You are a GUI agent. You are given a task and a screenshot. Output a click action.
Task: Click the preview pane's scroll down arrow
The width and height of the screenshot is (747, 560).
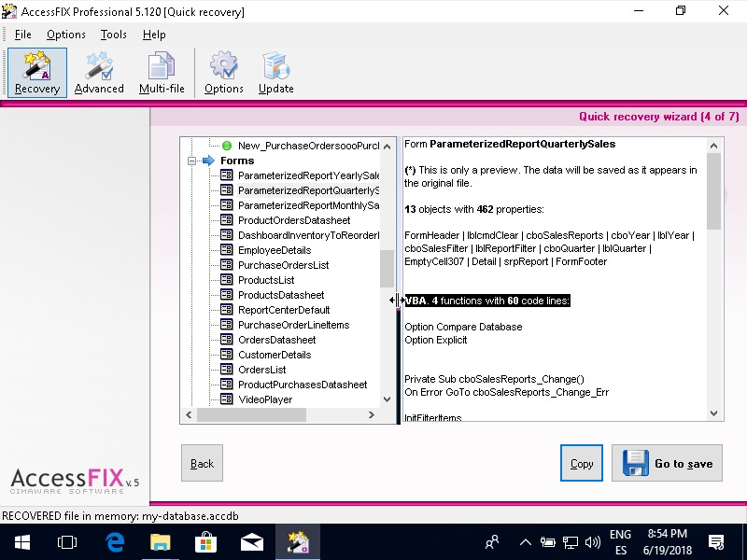(714, 413)
